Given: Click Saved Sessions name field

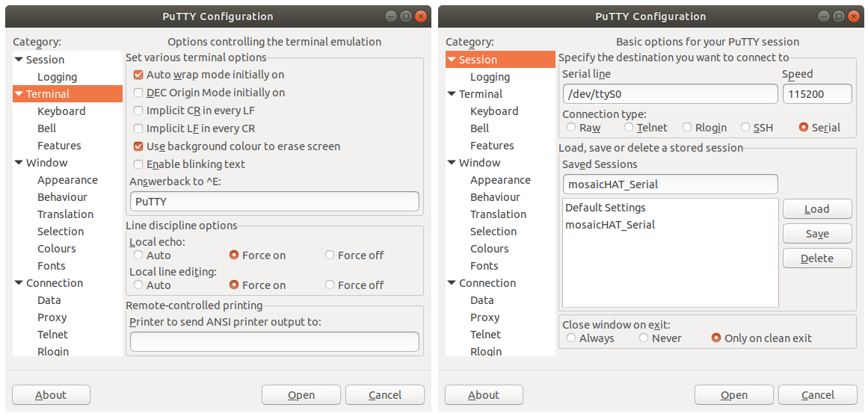Looking at the screenshot, I should 671,184.
